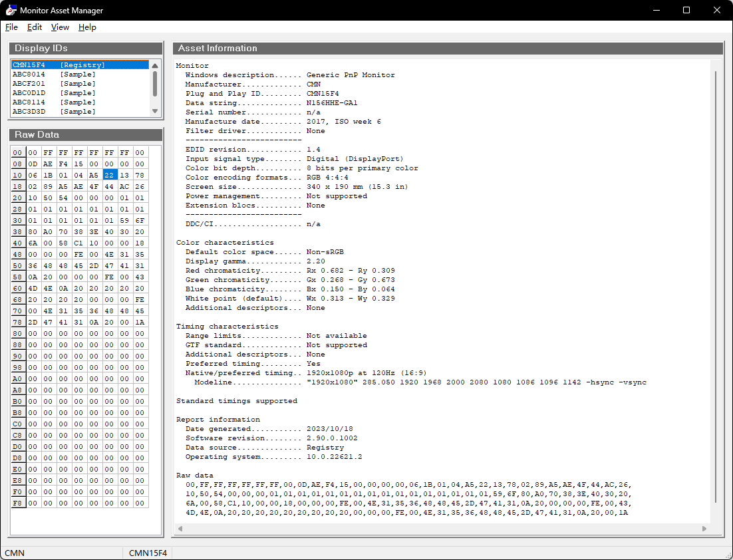The height and width of the screenshot is (560, 733).
Task: Click the Software revision 2.90.0.1002 value
Action: click(x=332, y=438)
